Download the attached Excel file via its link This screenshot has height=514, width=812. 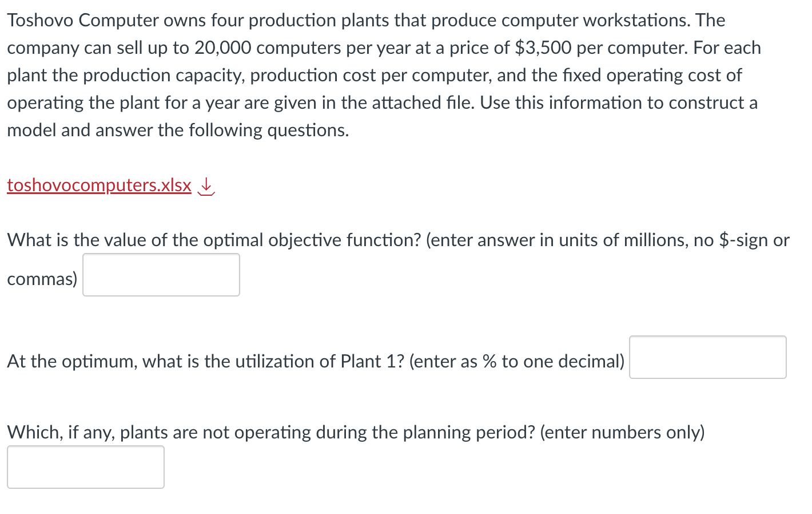tap(98, 185)
